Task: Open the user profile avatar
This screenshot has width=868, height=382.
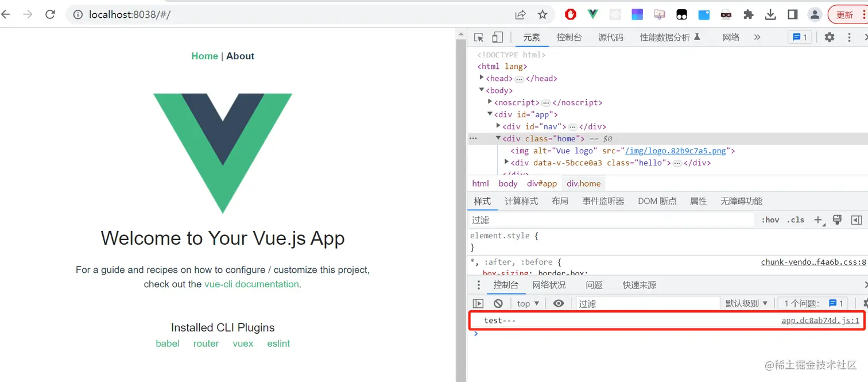Action: coord(815,14)
